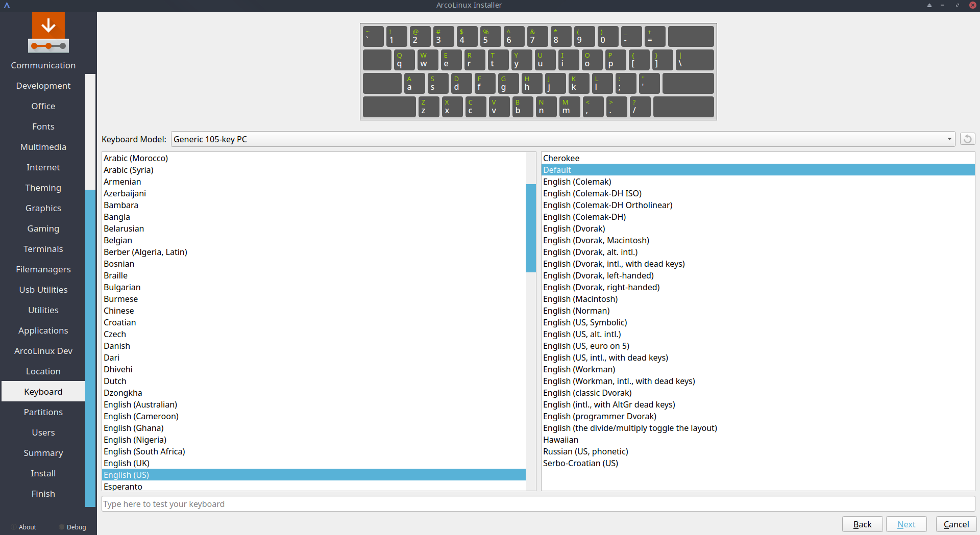The width and height of the screenshot is (980, 535).
Task: Go to the Fonts step
Action: 43,126
